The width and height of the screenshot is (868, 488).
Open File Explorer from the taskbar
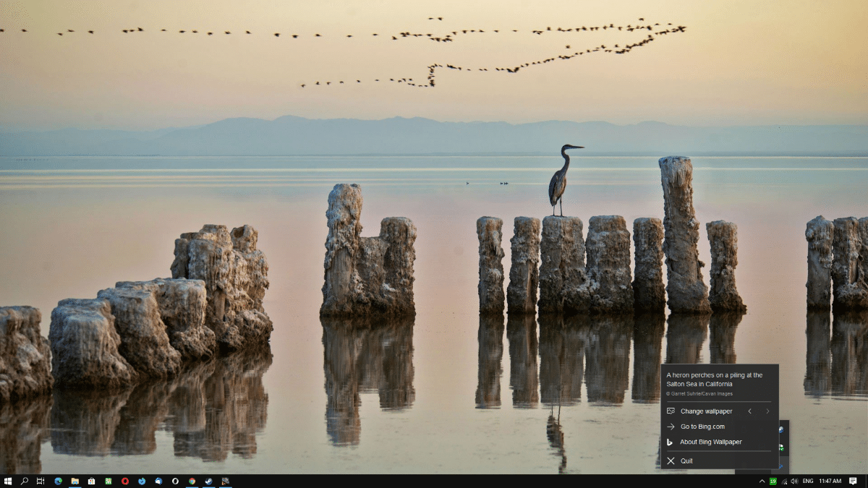(x=75, y=481)
